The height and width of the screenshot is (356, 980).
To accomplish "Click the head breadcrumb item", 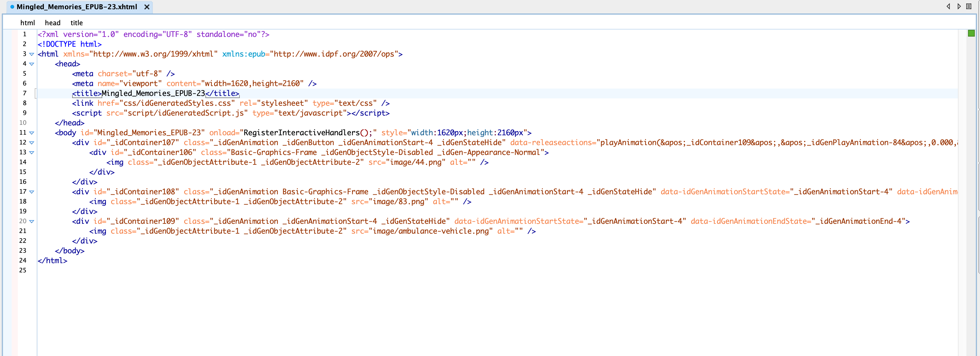I will (52, 23).
